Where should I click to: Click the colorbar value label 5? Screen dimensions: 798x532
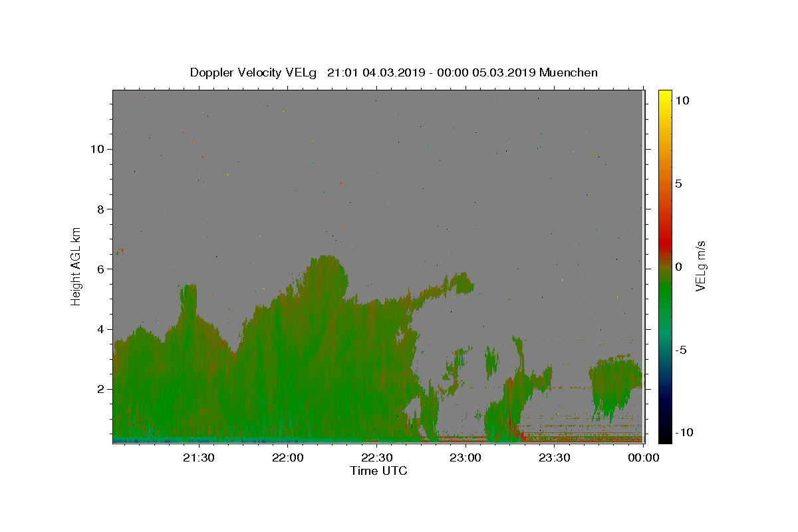pyautogui.click(x=678, y=184)
